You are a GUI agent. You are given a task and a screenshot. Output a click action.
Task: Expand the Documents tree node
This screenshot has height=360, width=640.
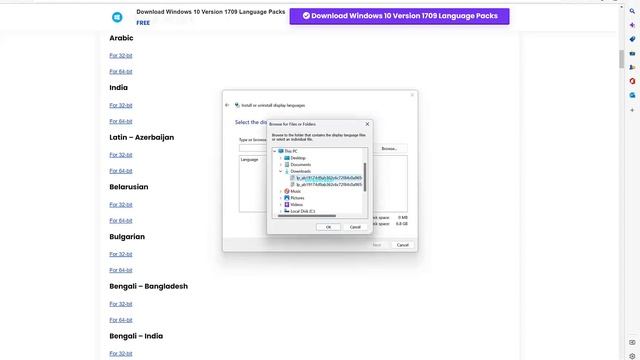point(281,164)
